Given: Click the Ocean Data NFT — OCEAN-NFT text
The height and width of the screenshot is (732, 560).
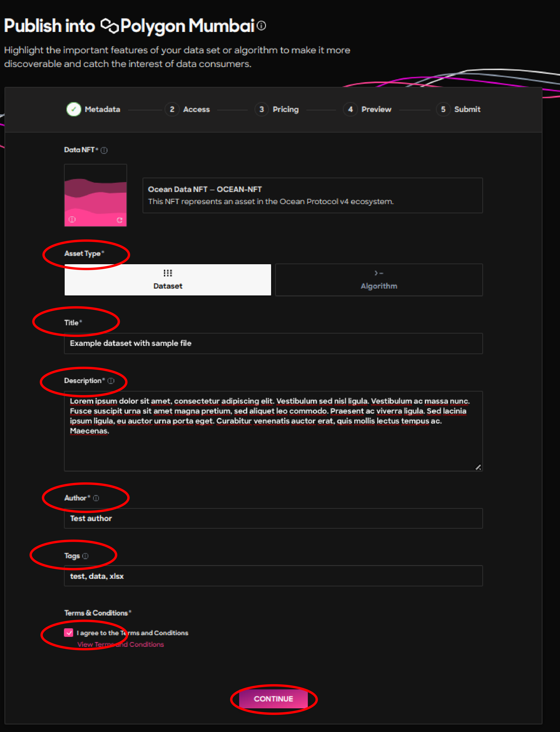Looking at the screenshot, I should [205, 189].
